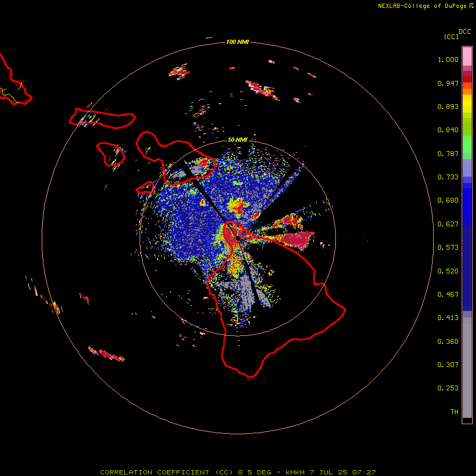Click the Correlation Coefficient KHKM caption text
Viewport: 476px width, 476px height.
(238, 472)
